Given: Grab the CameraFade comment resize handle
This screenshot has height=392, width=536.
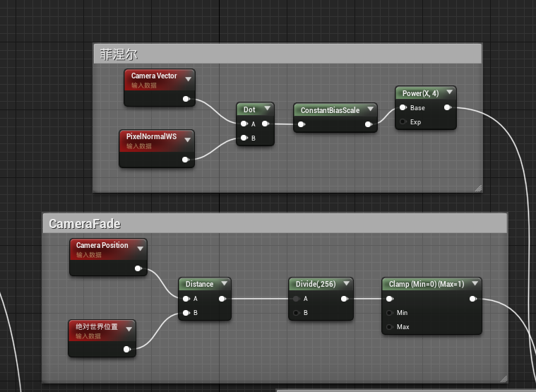Looking at the screenshot, I should point(504,379).
